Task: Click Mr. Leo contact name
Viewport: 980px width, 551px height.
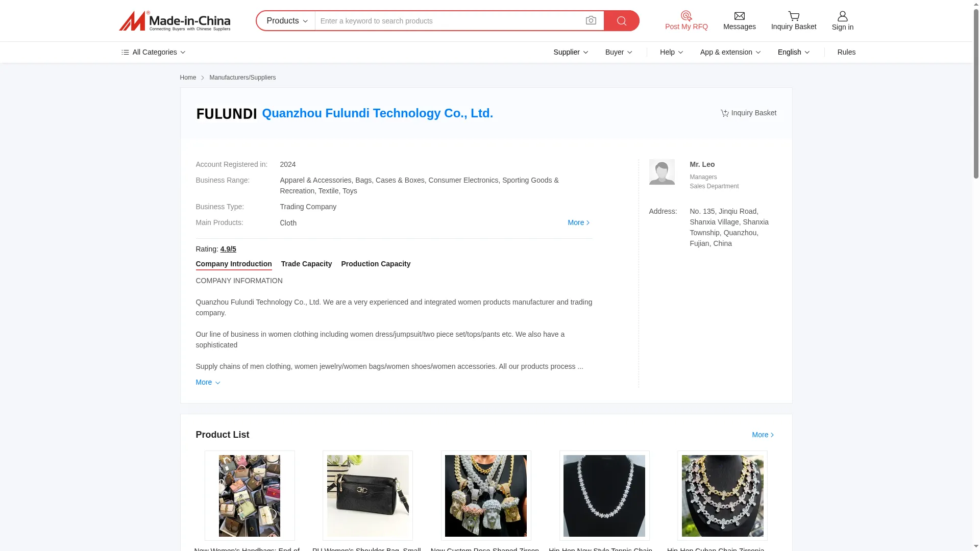Action: (x=702, y=164)
